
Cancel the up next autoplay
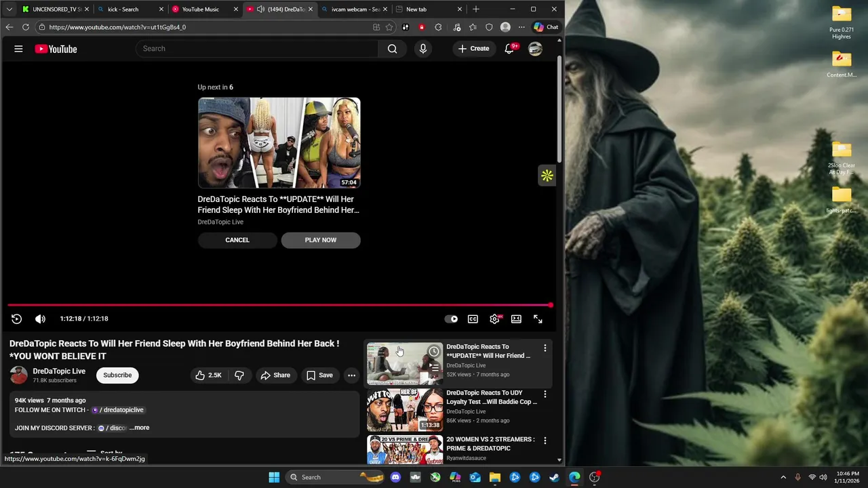(x=237, y=240)
